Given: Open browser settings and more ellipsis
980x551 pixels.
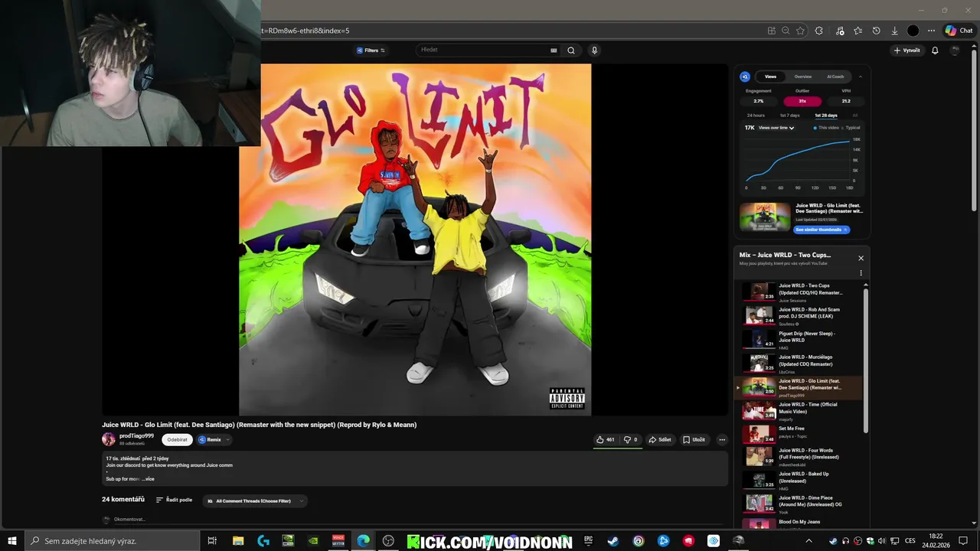Looking at the screenshot, I should pos(931,31).
